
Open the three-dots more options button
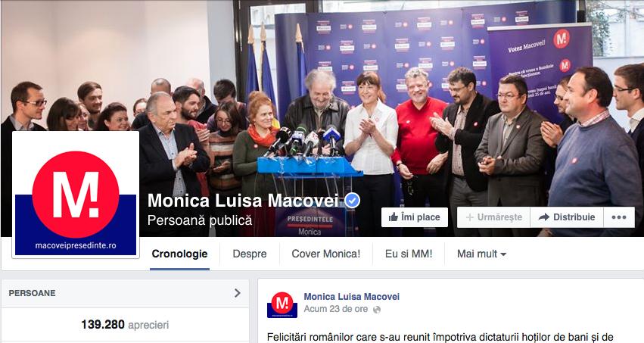click(619, 217)
